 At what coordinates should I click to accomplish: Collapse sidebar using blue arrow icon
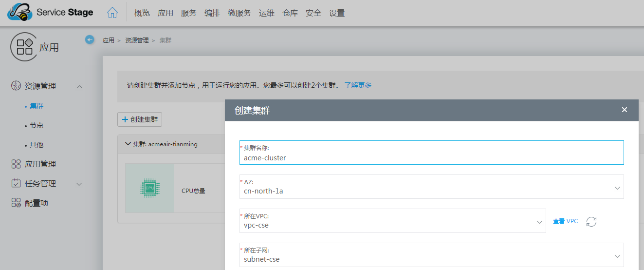click(x=90, y=39)
